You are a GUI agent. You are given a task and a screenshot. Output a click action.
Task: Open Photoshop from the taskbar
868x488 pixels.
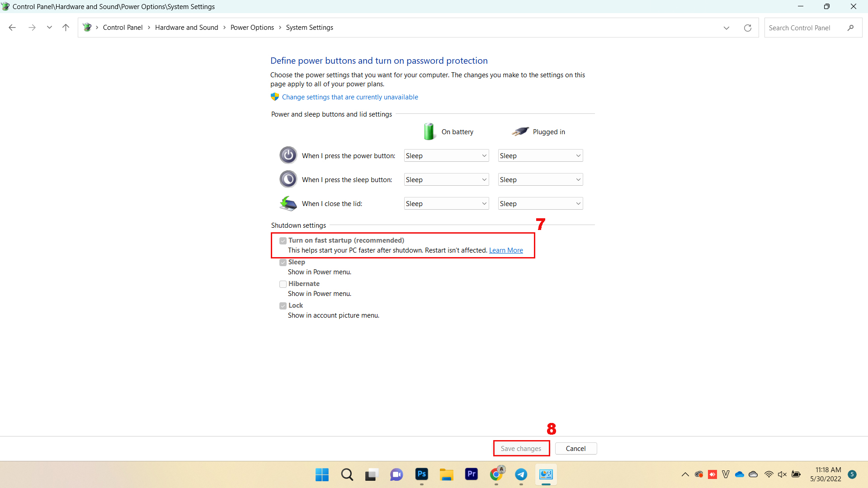[x=421, y=474]
